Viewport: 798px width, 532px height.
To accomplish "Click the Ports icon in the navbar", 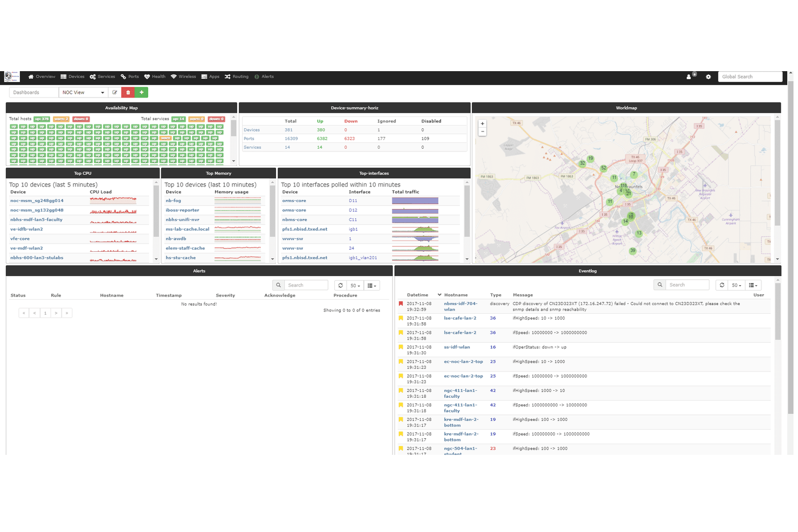I will [x=122, y=76].
